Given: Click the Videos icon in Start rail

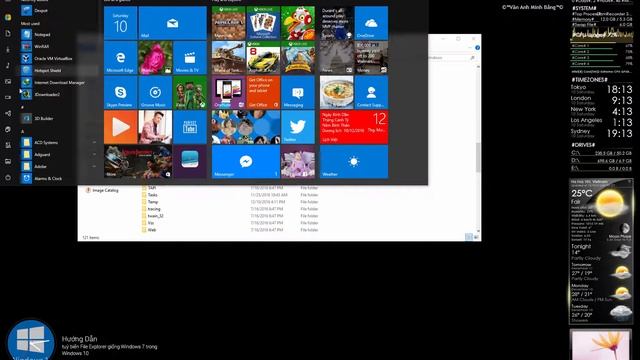Looking at the screenshot, I should coord(8,97).
